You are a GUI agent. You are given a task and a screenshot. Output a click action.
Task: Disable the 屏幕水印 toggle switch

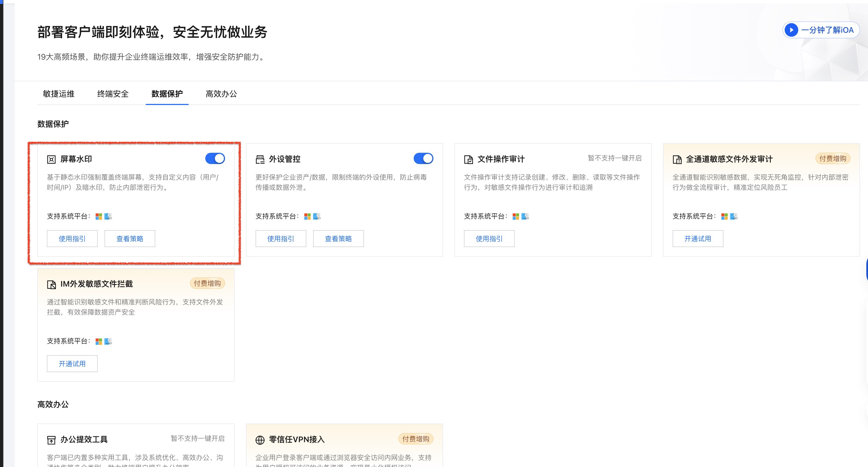pyautogui.click(x=215, y=158)
